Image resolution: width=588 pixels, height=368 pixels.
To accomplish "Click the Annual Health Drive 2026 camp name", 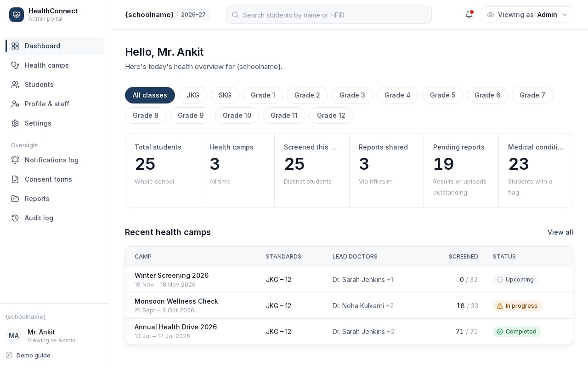I will point(175,327).
